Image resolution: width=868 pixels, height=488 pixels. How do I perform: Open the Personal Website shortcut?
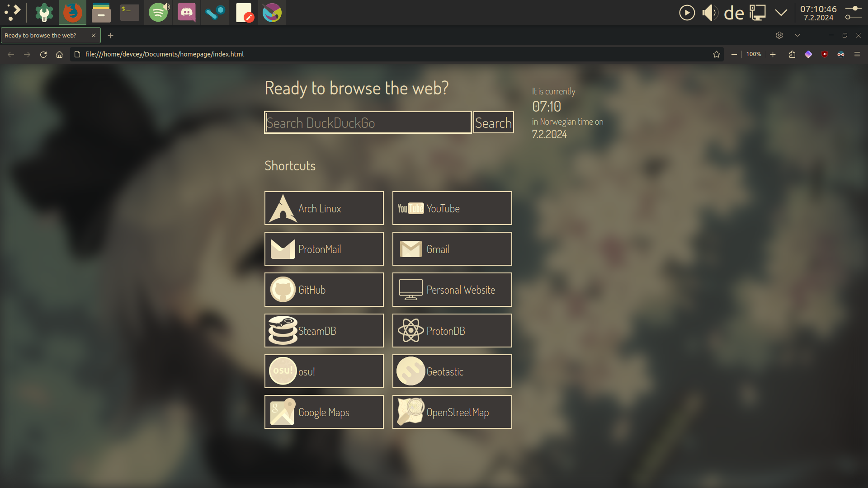click(x=452, y=290)
